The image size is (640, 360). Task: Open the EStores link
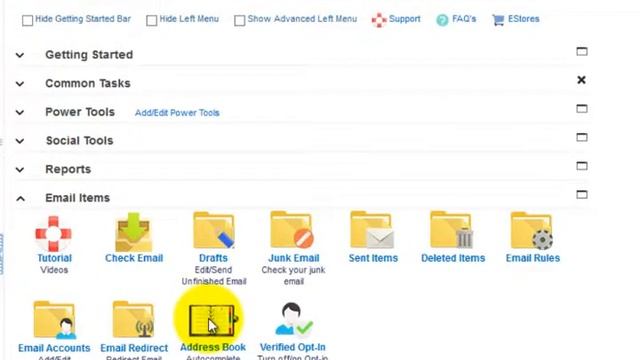coord(524,19)
